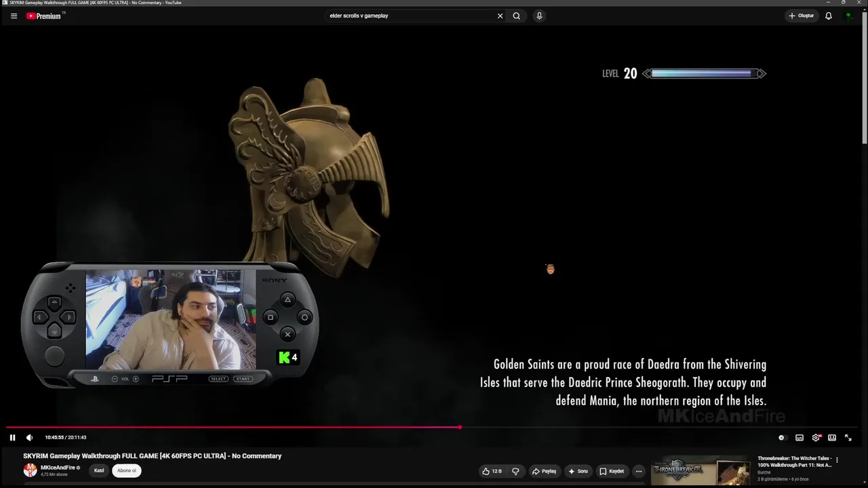
Task: Open the account avatar menu
Action: tap(848, 16)
